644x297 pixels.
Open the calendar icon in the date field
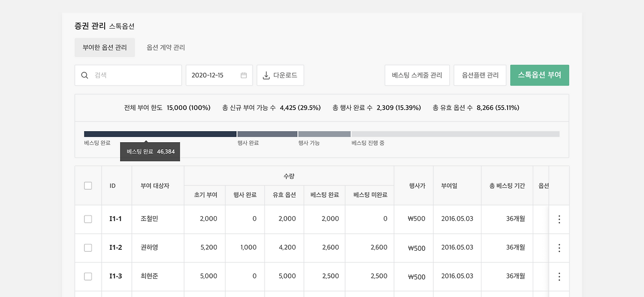click(x=244, y=75)
